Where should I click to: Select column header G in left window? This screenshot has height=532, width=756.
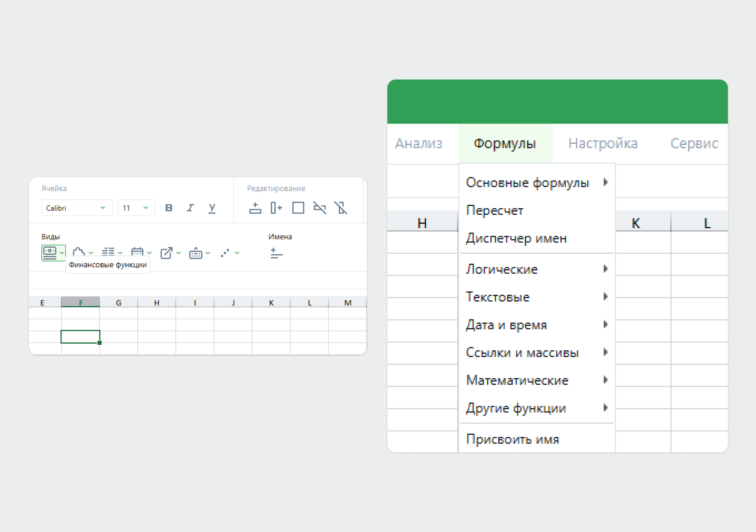click(119, 302)
